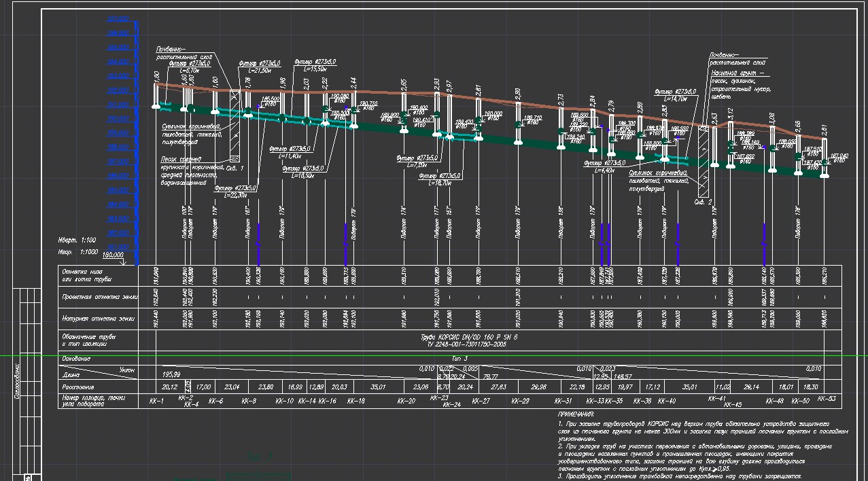Screen dimensions: 868x481
Task: Pick the KK-8 label in the well row
Action: click(249, 401)
